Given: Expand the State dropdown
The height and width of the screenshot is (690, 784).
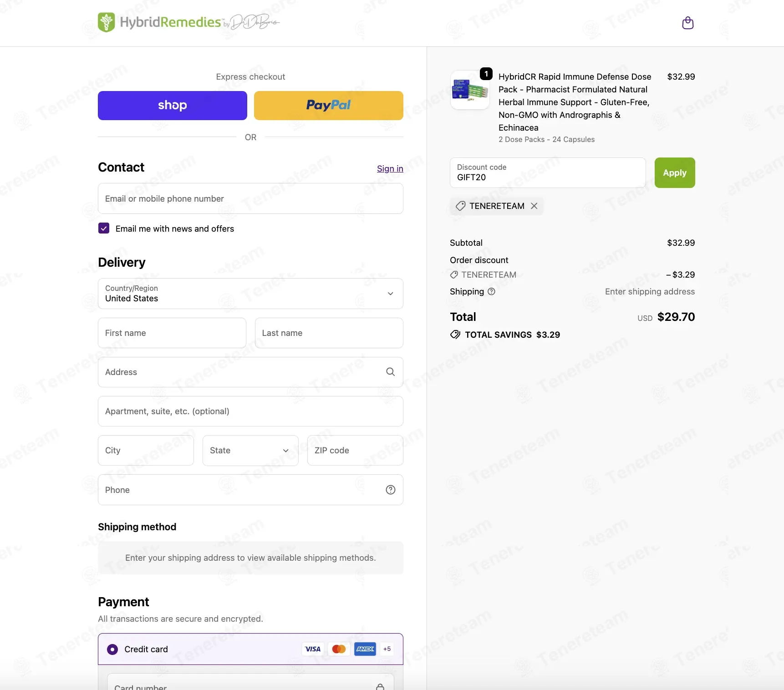Looking at the screenshot, I should (250, 450).
